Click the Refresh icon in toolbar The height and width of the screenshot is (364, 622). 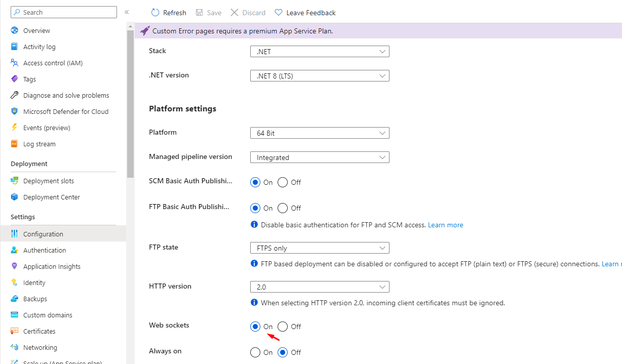155,12
